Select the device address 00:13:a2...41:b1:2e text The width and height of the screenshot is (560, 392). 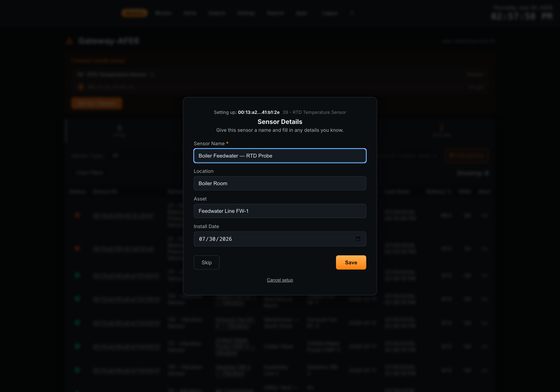click(x=259, y=112)
